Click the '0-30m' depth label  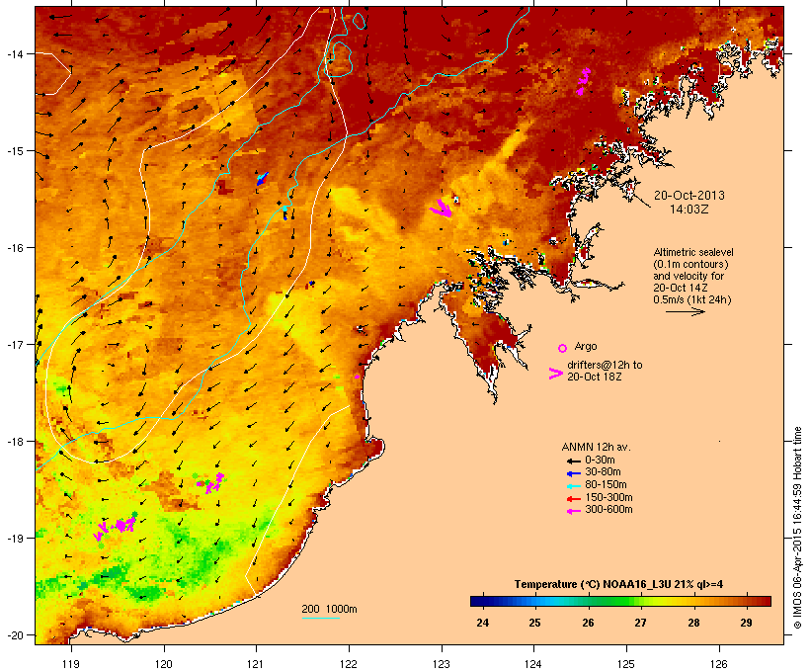pyautogui.click(x=600, y=461)
